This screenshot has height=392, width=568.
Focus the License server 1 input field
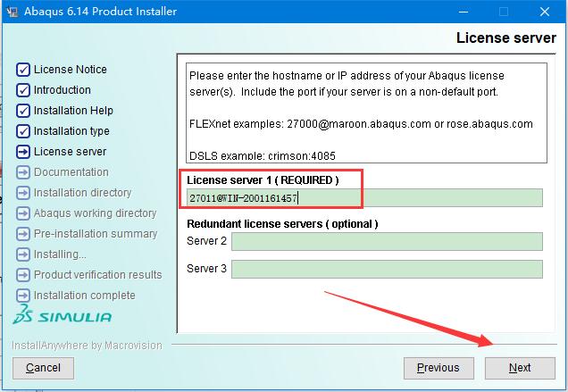[364, 198]
